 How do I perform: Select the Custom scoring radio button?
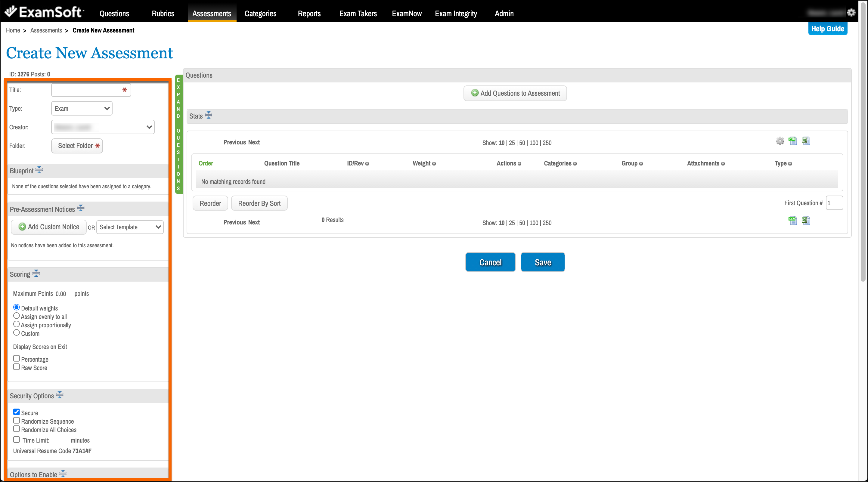point(17,332)
